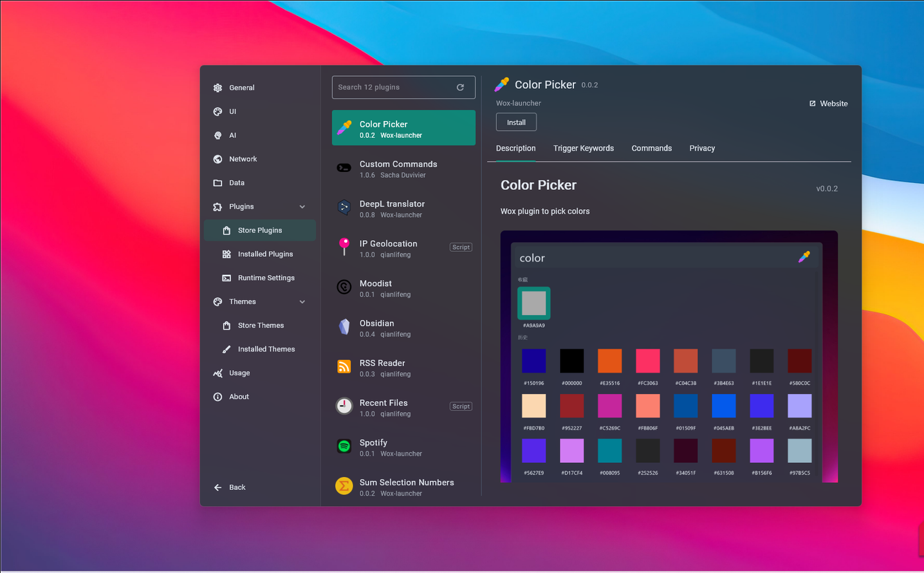Collapse the Plugins section
Image resolution: width=924 pixels, height=573 pixels.
point(302,206)
